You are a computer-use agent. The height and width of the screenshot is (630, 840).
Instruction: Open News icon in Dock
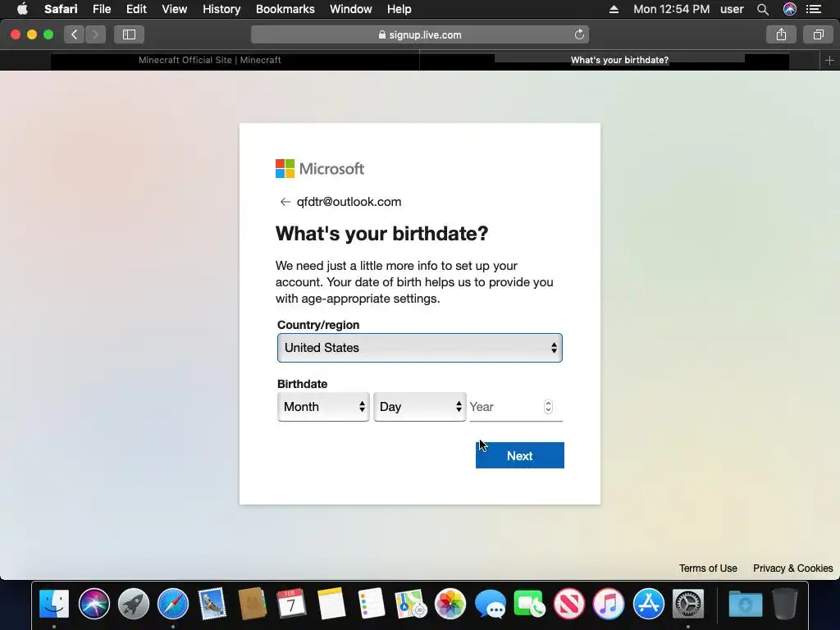pyautogui.click(x=569, y=604)
